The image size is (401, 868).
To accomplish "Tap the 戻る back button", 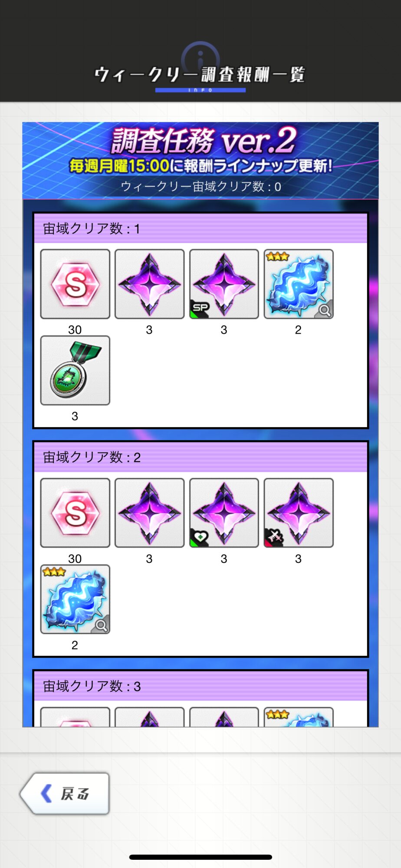I will 65,793.
